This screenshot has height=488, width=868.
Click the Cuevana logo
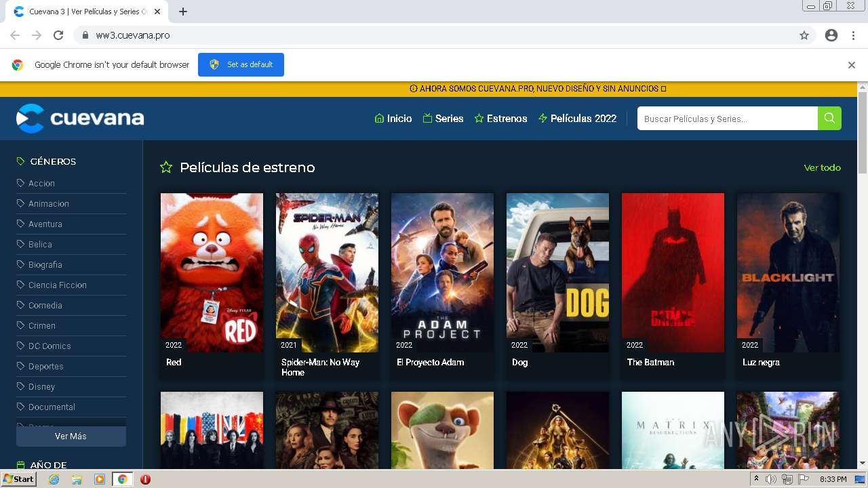80,119
